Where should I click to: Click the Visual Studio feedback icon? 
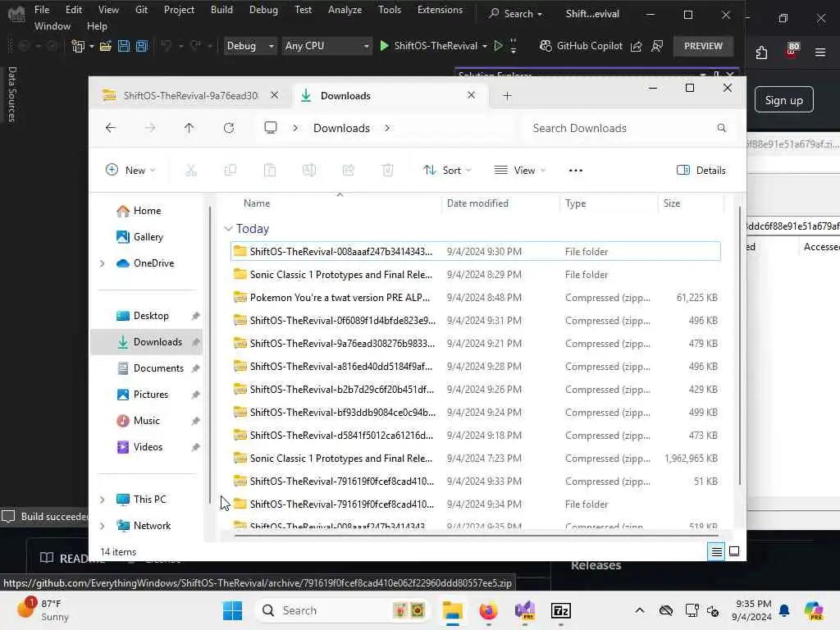[657, 46]
